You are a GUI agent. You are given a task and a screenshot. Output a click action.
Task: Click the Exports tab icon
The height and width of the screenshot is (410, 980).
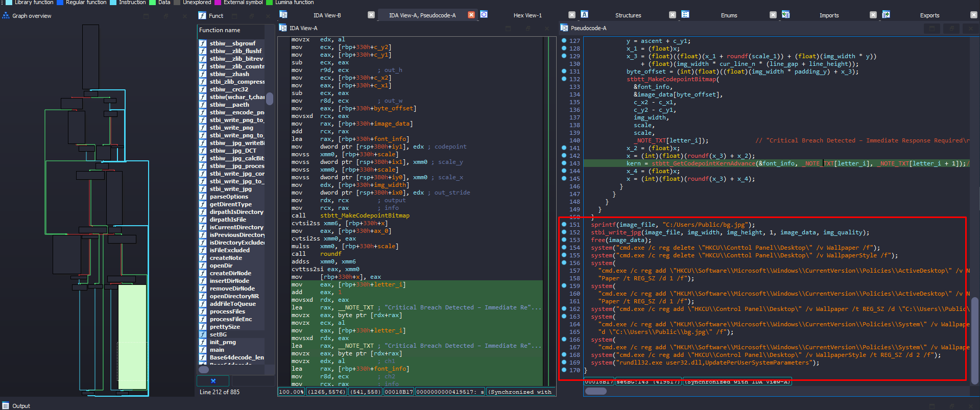(x=886, y=14)
